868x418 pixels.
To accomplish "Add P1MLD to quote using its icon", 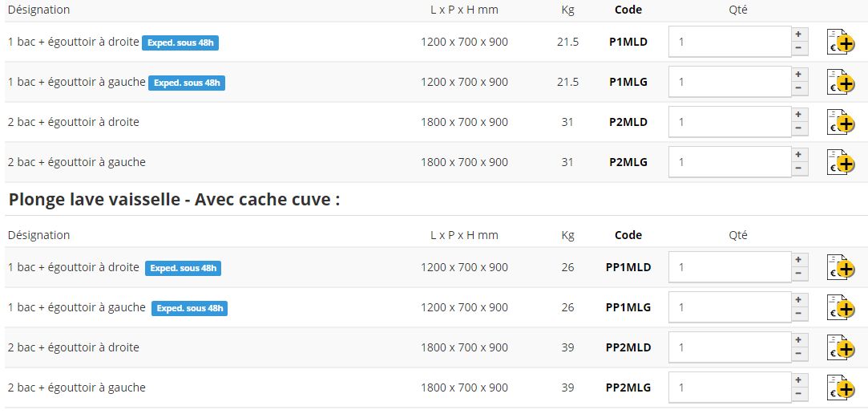I will coord(841,42).
